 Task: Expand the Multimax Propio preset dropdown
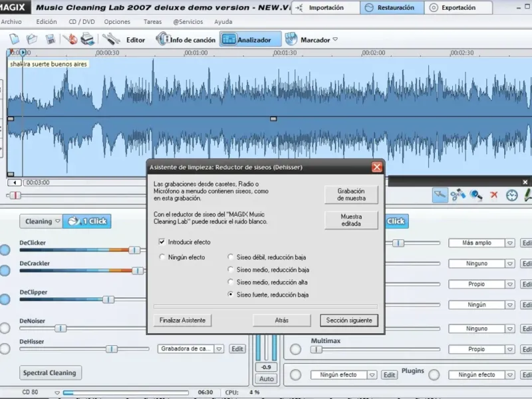point(509,349)
